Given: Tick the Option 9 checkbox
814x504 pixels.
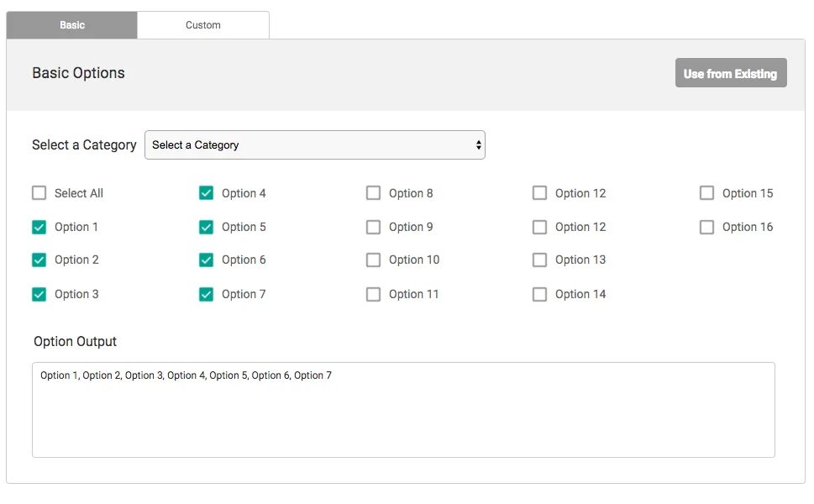Looking at the screenshot, I should [374, 227].
